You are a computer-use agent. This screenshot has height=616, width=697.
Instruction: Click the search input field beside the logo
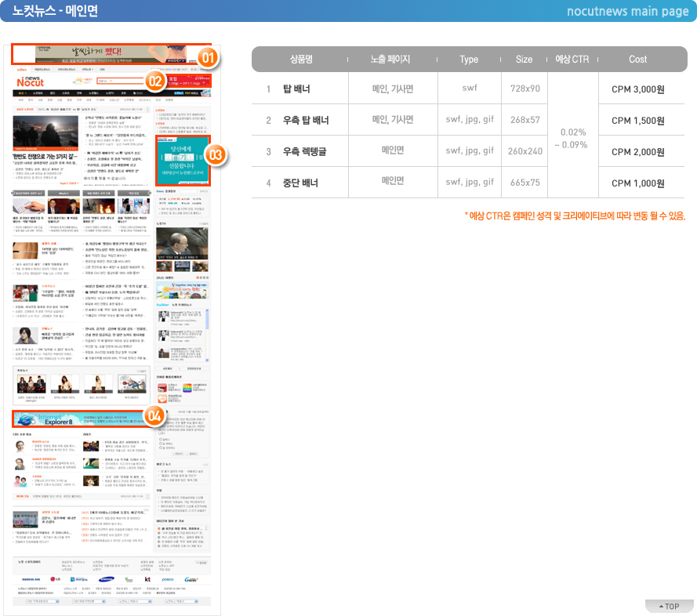120,81
